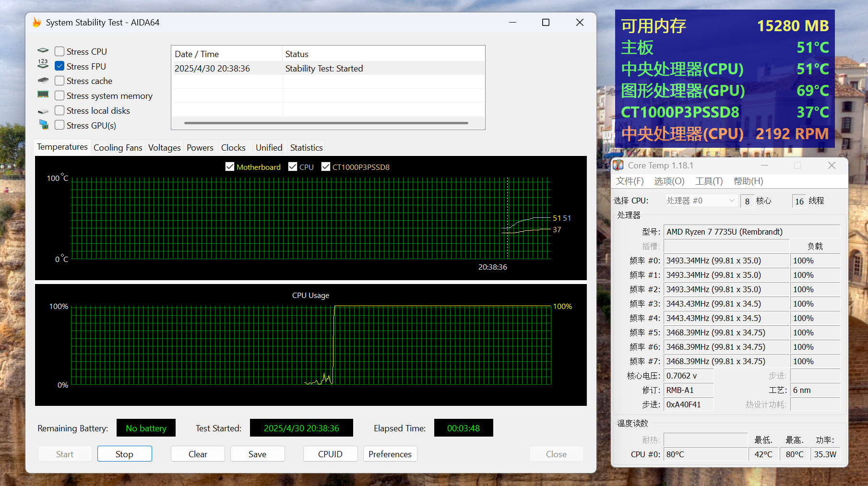Click the 42°C minimum temperature value

[763, 454]
